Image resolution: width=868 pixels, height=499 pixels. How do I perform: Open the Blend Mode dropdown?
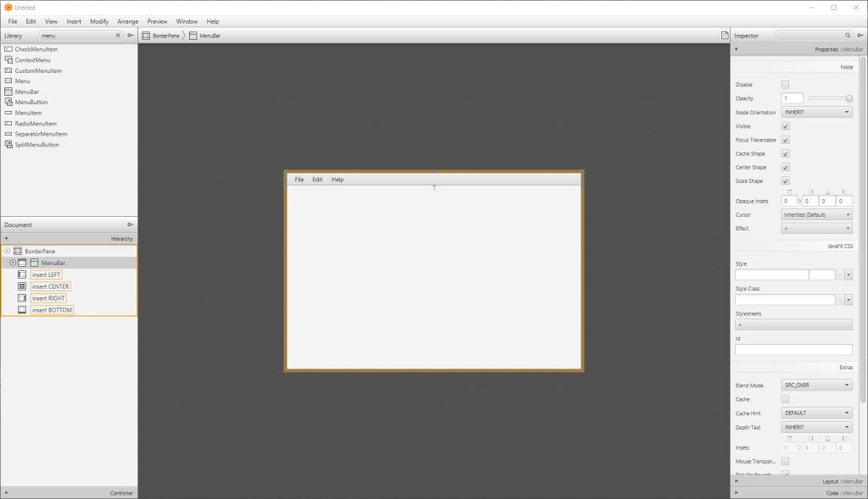(x=816, y=385)
